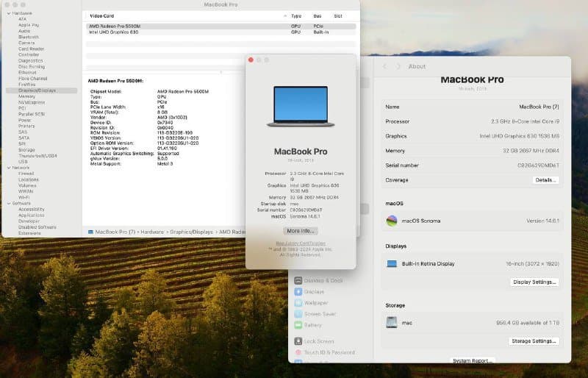Select ATA in Hardware list
Viewport: 588px width, 378px height.
pos(23,19)
